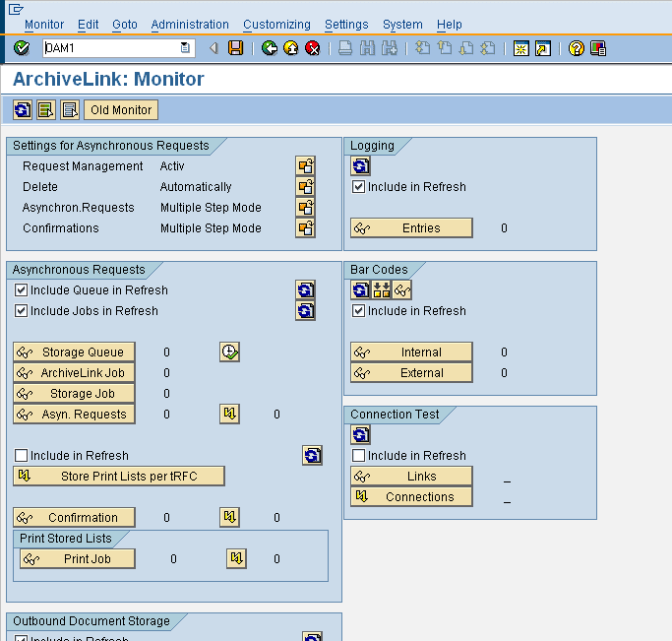Click the Help question mark icon

coord(576,48)
